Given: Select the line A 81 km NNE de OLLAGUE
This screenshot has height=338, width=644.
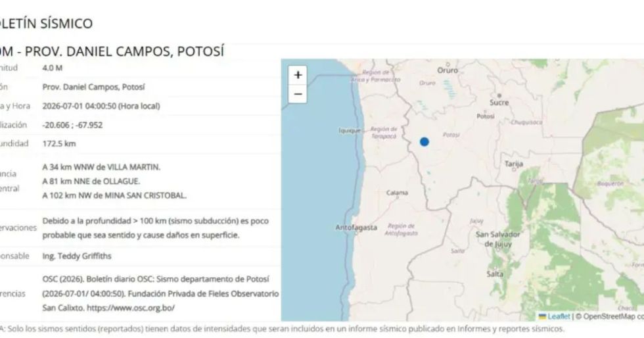Looking at the screenshot, I should (91, 181).
